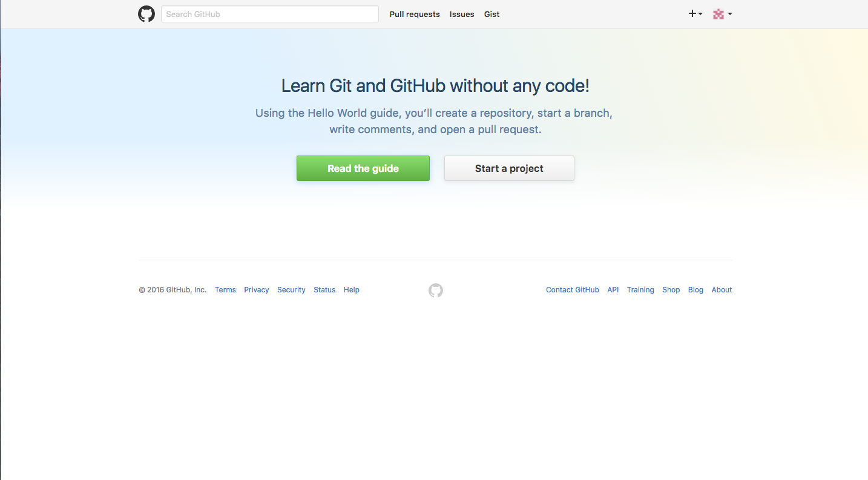Open the Terms footer link
The height and width of the screenshot is (480, 868).
225,290
